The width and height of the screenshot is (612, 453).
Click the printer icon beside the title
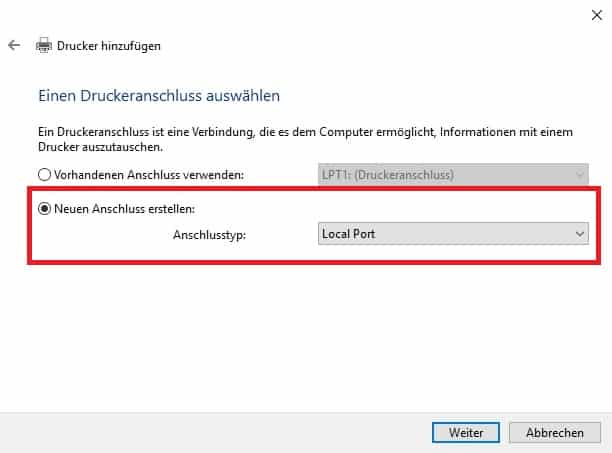pos(44,45)
